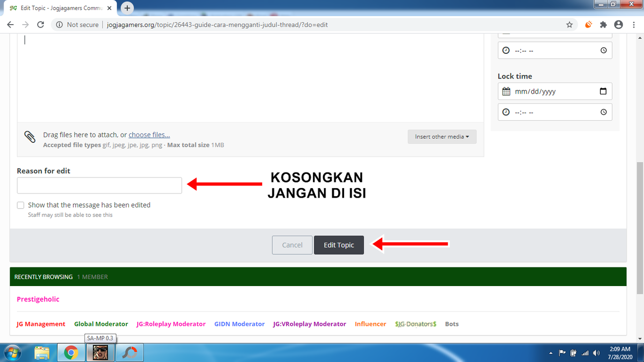The image size is (644, 362).
Task: Open site info Not secure icon
Action: pos(59,24)
